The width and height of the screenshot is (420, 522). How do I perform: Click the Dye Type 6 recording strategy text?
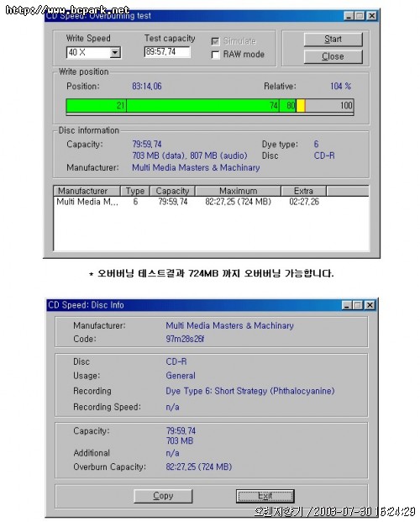click(x=250, y=391)
